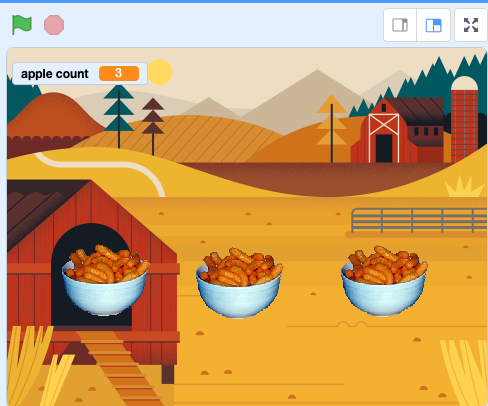488x406 pixels.
Task: Click the dark brown small pine tree
Action: click(153, 126)
